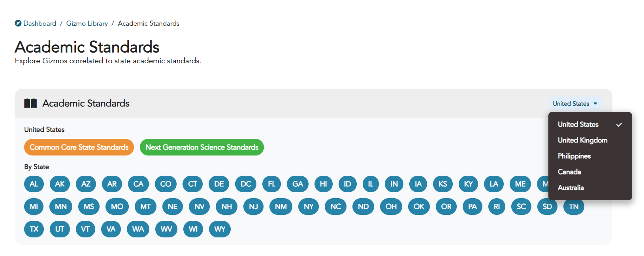
Task: Select Canada from the country list
Action: pyautogui.click(x=569, y=172)
